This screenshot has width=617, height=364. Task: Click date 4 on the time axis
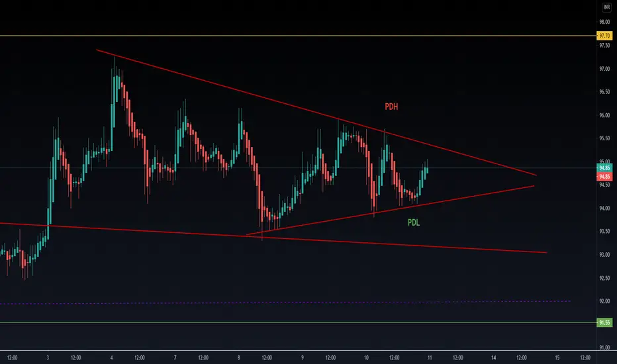tap(111, 357)
